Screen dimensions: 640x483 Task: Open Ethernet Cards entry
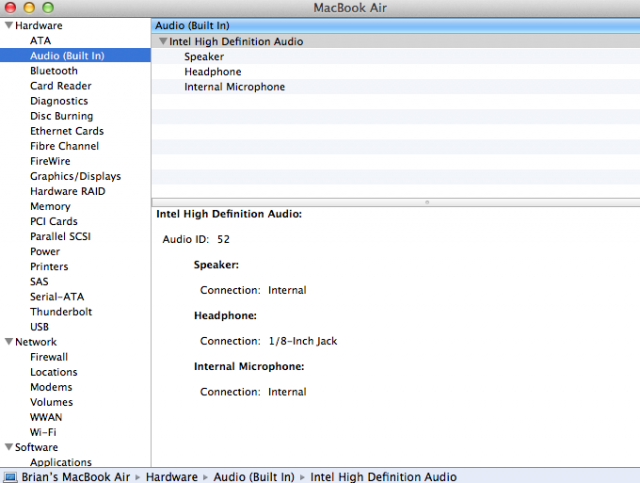67,131
